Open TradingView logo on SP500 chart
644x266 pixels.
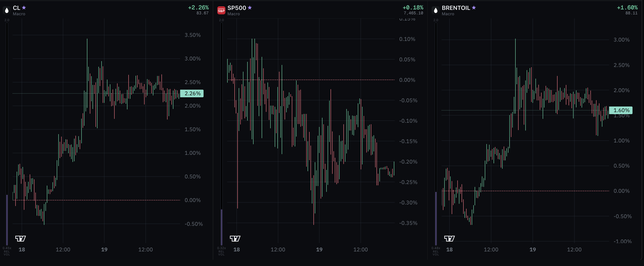pyautogui.click(x=235, y=239)
